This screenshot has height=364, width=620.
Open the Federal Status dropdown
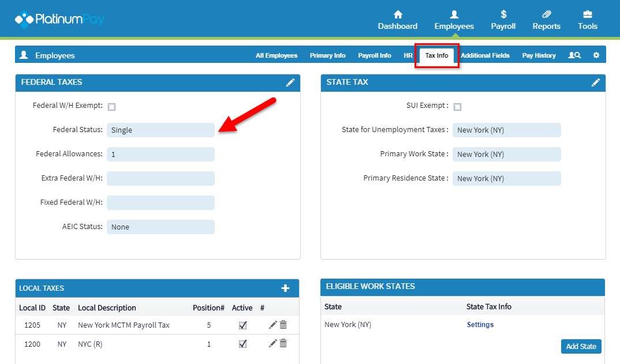pos(160,130)
